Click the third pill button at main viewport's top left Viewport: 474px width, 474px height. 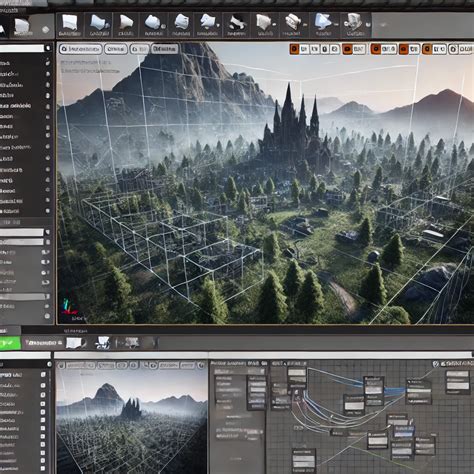[140, 49]
